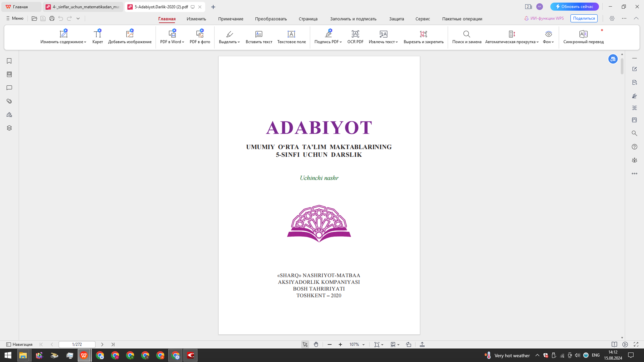Select the hand pan tool in status bar
Viewport: 644px width, 362px height.
(x=316, y=344)
